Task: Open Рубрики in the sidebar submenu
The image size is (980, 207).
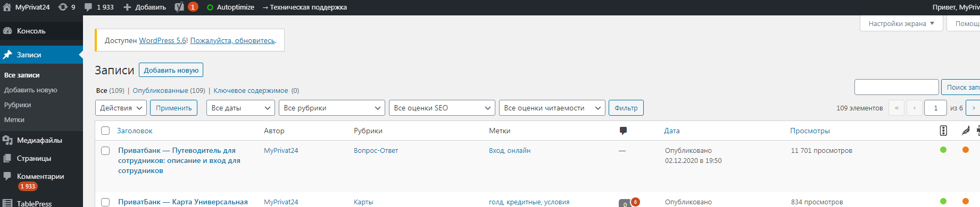Action: [x=18, y=105]
